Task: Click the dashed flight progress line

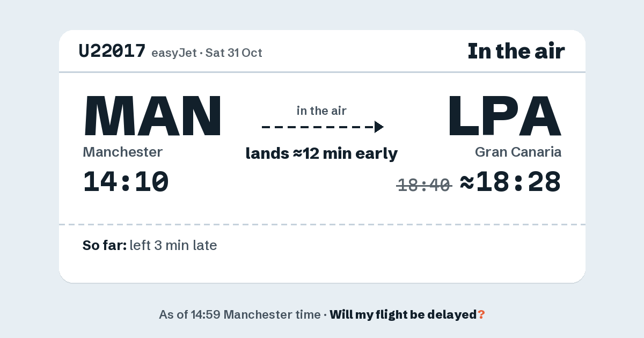Action: [318, 127]
